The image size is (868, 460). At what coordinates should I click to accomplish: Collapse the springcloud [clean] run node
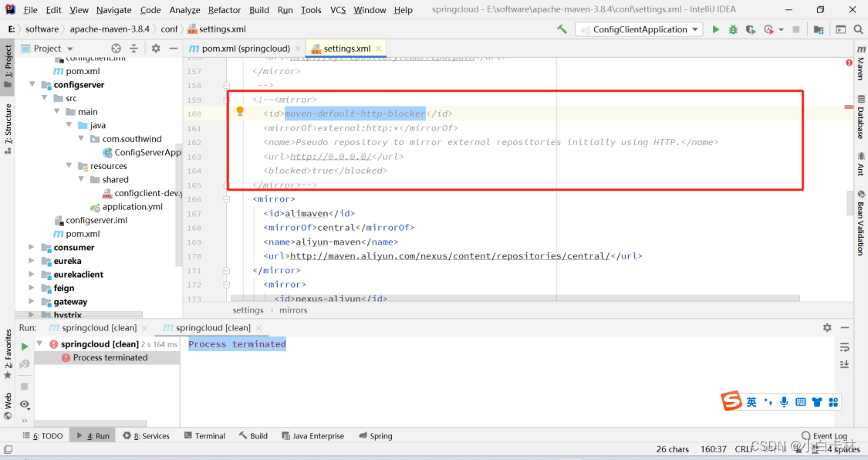[x=40, y=343]
